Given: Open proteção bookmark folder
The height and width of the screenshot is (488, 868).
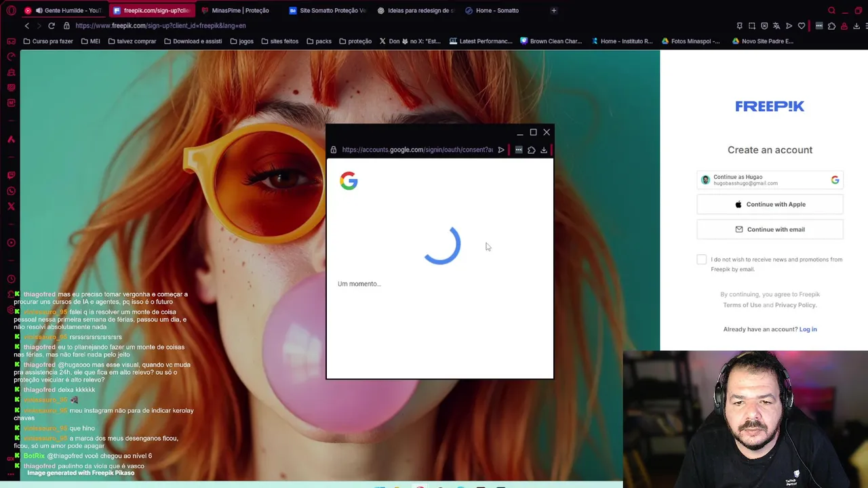Looking at the screenshot, I should (x=355, y=41).
